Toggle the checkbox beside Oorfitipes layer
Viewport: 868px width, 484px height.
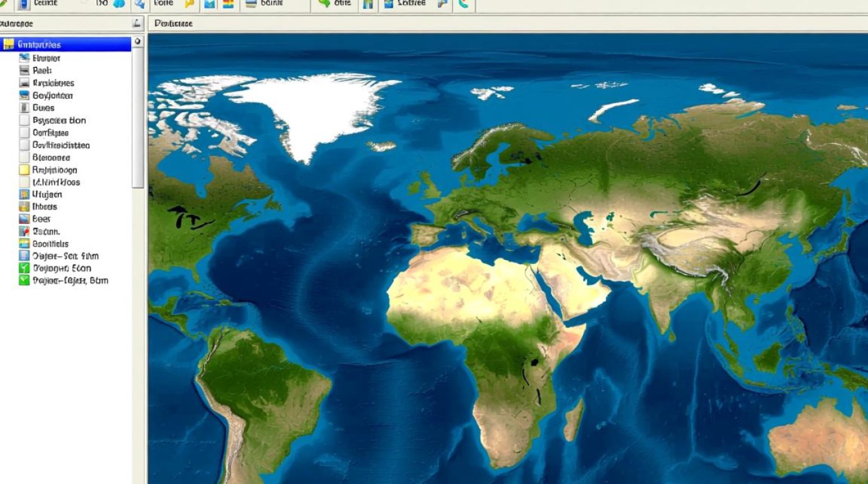(25, 133)
